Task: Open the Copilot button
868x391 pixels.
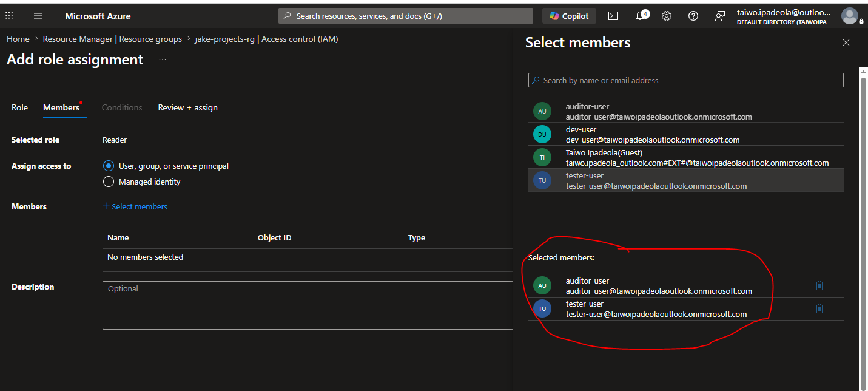Action: (570, 16)
